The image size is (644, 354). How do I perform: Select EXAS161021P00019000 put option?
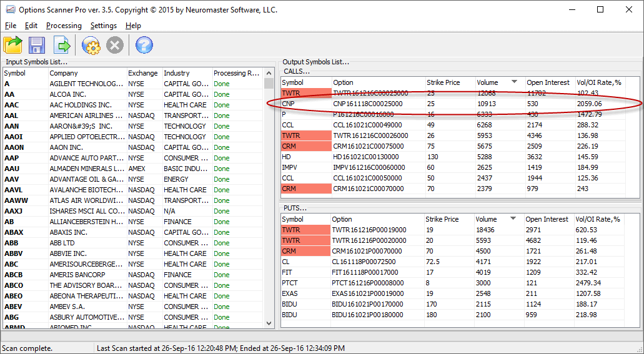pos(368,293)
